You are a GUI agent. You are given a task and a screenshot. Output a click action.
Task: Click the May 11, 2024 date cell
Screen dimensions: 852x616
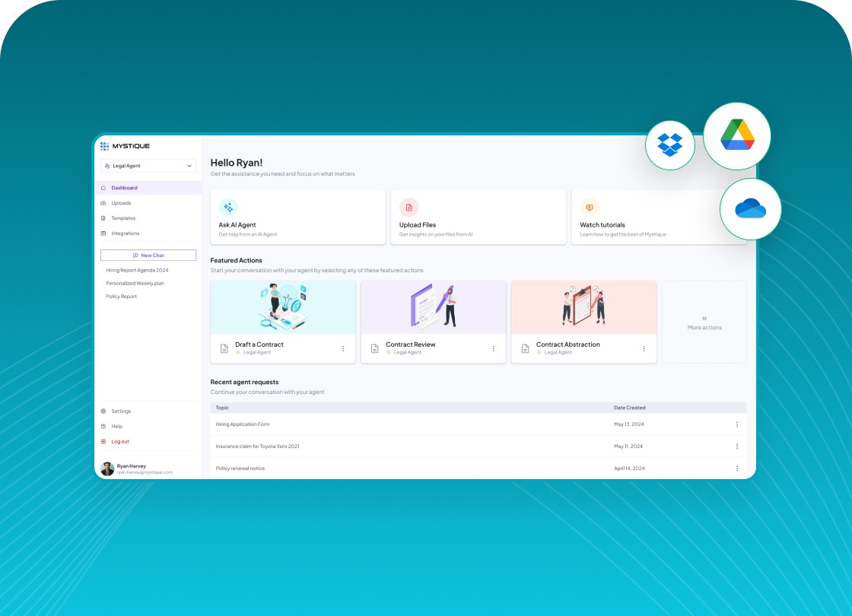pyautogui.click(x=628, y=446)
